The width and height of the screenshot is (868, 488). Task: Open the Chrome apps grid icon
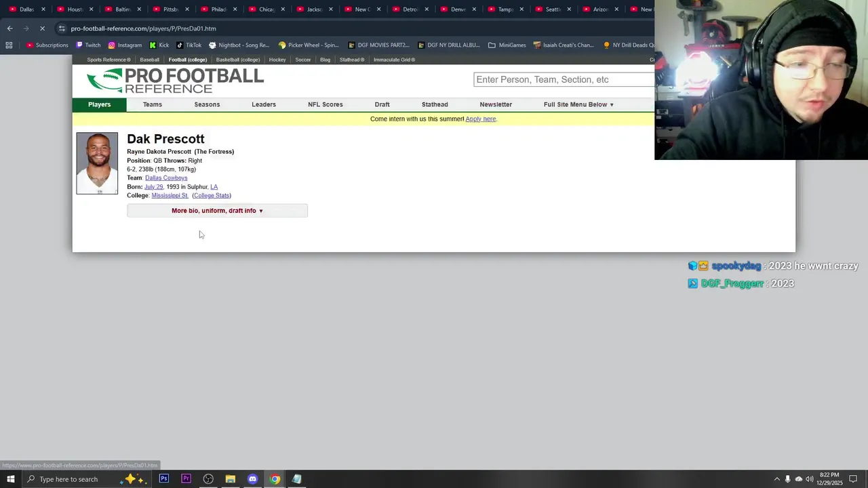click(9, 45)
